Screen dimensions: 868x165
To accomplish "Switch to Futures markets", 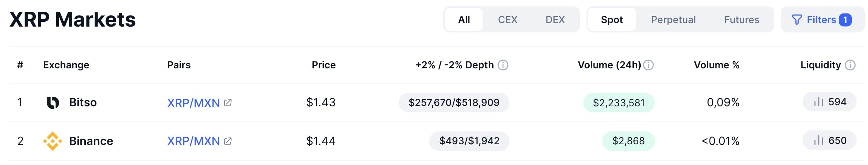I will point(742,20).
